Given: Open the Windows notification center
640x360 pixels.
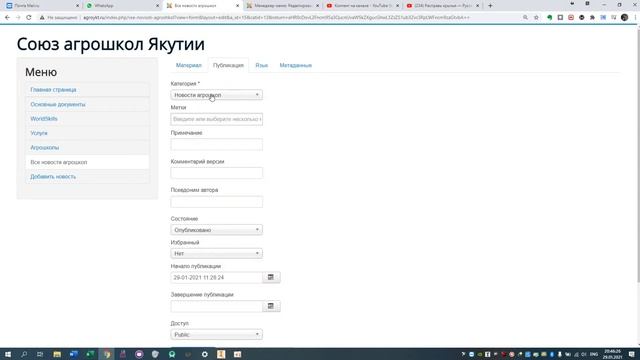Looking at the screenshot, I should (x=631, y=354).
